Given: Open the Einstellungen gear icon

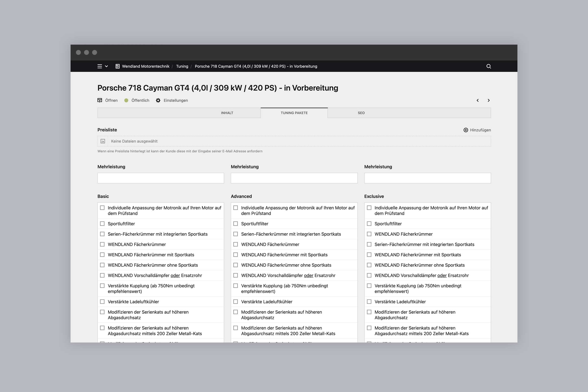Looking at the screenshot, I should [x=158, y=100].
